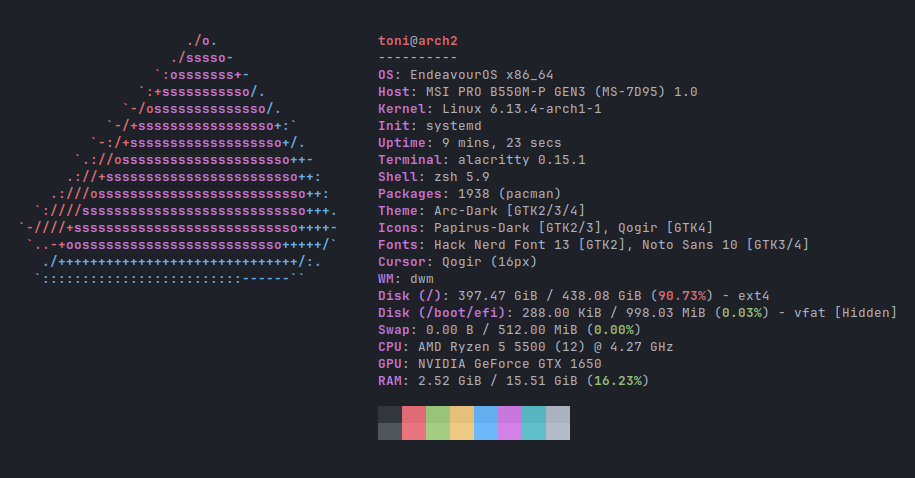Click the magenta color swatch

509,423
